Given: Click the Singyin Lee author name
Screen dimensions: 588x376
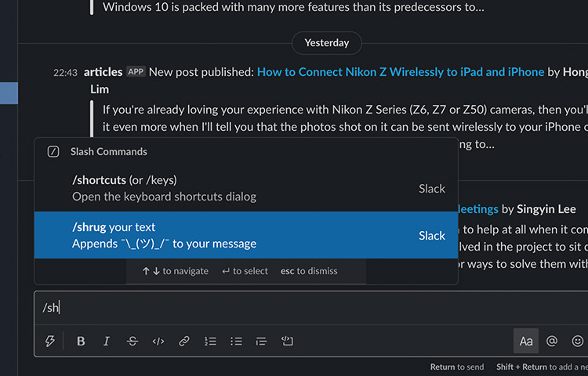Looking at the screenshot, I should [546, 209].
